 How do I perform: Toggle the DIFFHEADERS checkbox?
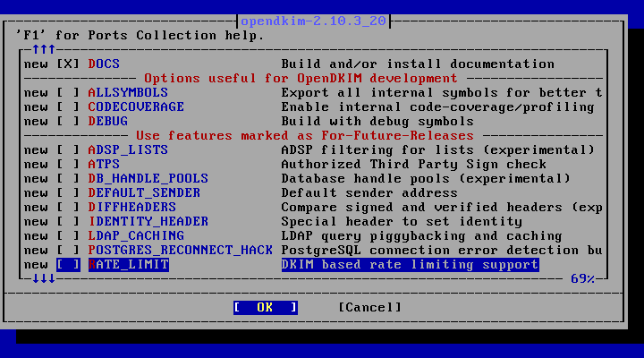point(68,208)
